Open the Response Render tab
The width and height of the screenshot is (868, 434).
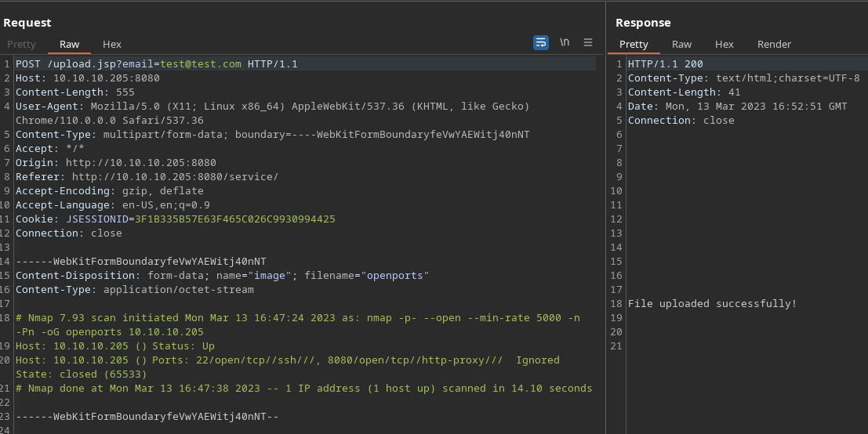coord(774,45)
